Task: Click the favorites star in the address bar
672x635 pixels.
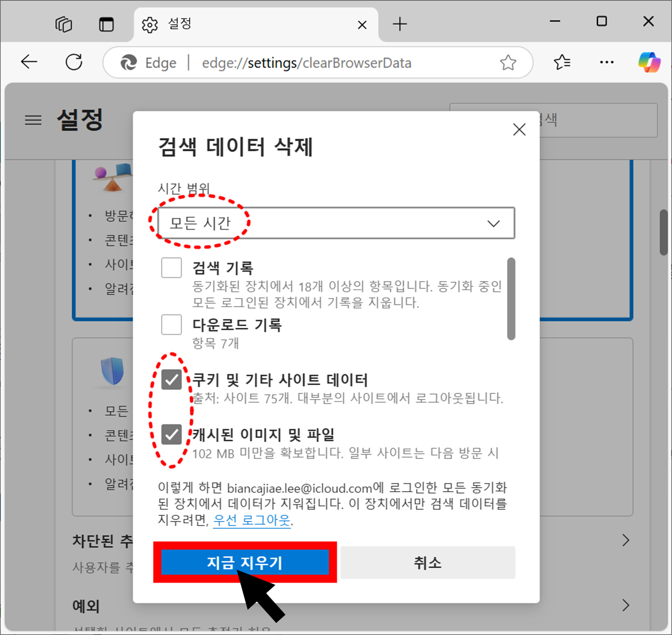Action: (508, 63)
